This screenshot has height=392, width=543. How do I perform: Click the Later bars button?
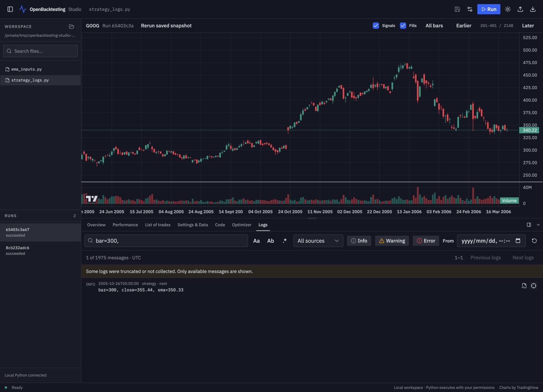pyautogui.click(x=528, y=25)
